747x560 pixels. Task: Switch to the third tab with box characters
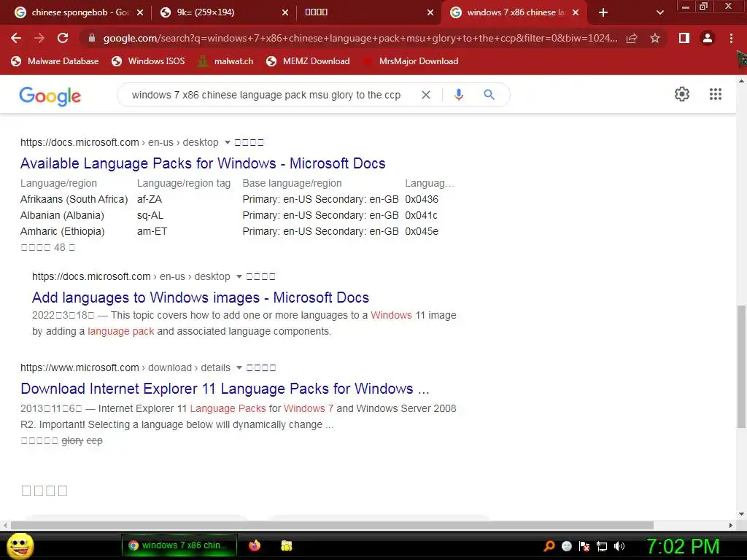[x=367, y=12]
